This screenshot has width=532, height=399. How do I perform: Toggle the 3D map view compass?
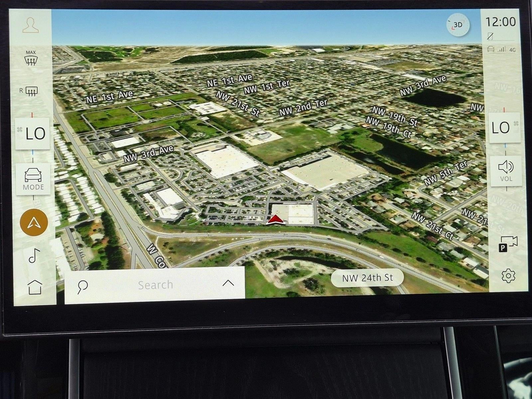(458, 25)
